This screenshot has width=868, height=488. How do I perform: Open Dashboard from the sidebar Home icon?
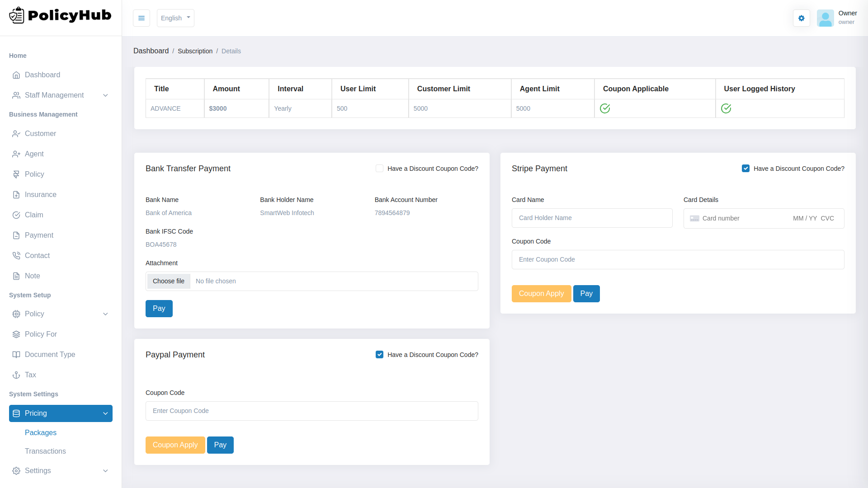click(x=16, y=75)
